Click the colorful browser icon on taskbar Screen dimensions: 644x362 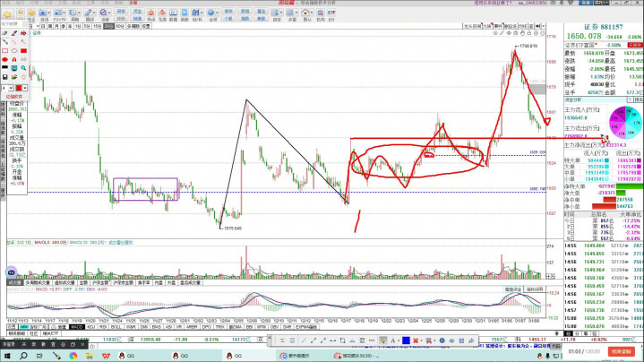[73, 356]
